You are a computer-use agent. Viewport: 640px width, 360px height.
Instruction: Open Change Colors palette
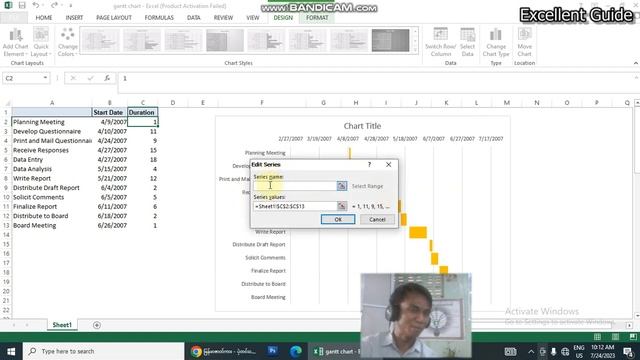[67, 42]
